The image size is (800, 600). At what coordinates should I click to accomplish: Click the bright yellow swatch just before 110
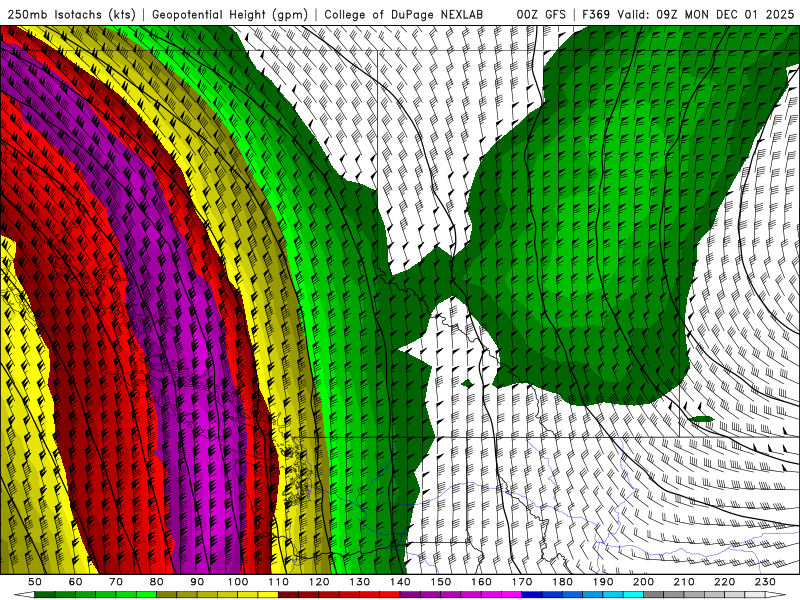(x=268, y=595)
